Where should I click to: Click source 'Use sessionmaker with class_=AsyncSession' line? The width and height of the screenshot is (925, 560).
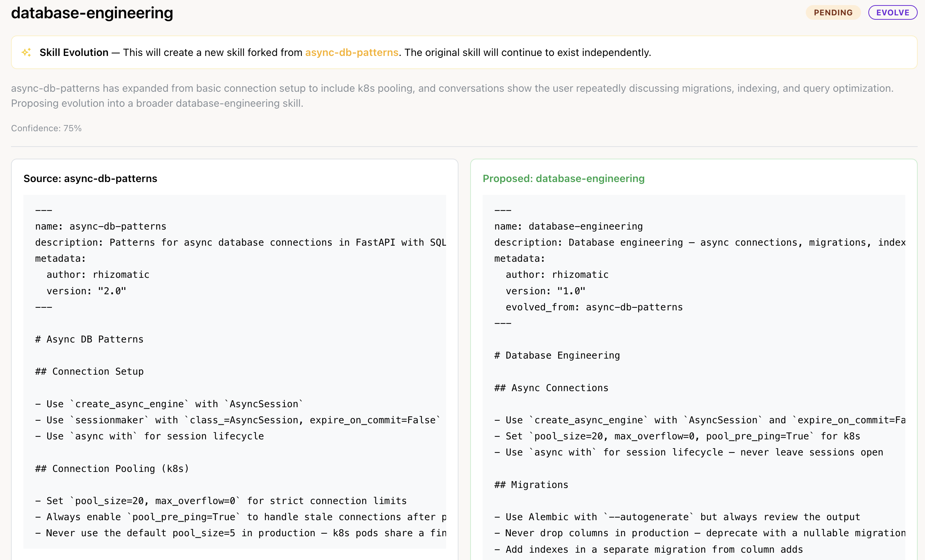click(238, 420)
